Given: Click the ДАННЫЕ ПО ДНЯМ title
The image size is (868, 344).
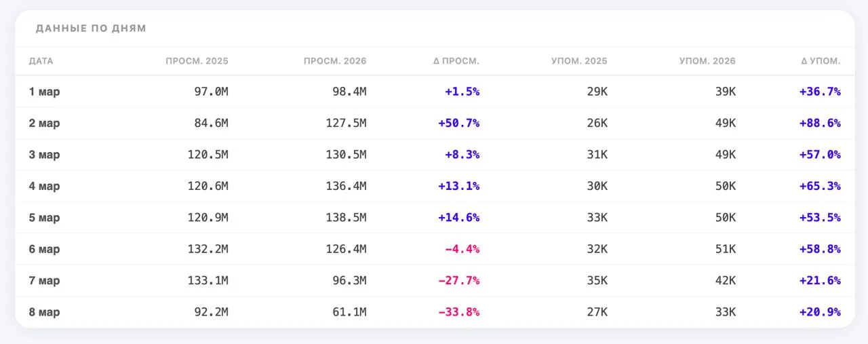Looking at the screenshot, I should coord(91,28).
